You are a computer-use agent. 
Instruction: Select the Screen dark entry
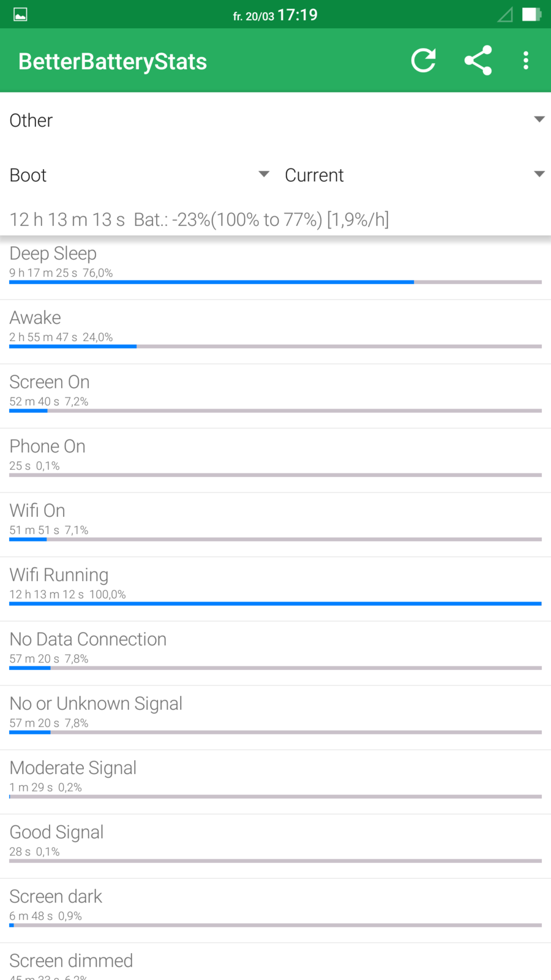coord(275,907)
